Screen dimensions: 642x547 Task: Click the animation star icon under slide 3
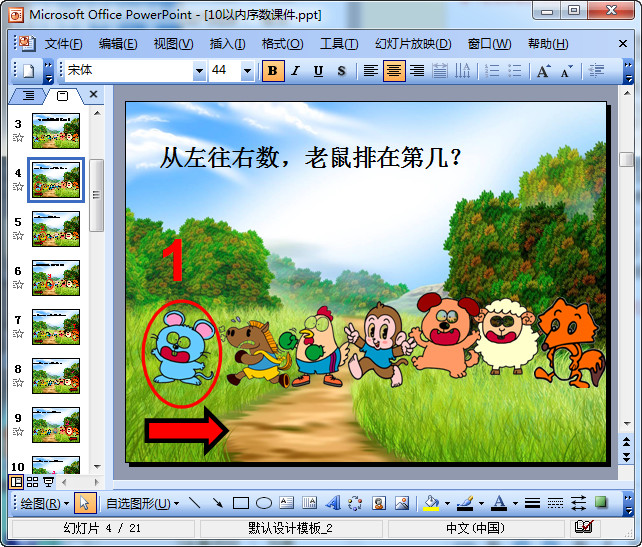click(18, 138)
